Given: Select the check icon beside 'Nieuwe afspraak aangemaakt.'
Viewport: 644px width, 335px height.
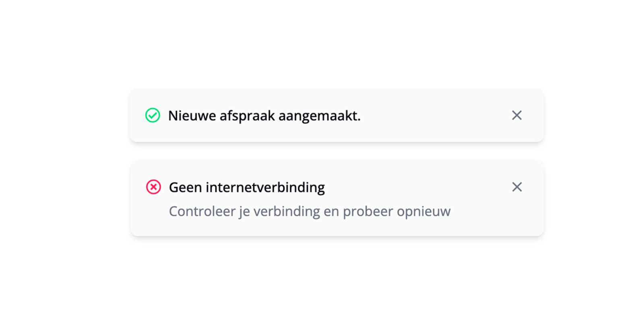Looking at the screenshot, I should pos(153,115).
